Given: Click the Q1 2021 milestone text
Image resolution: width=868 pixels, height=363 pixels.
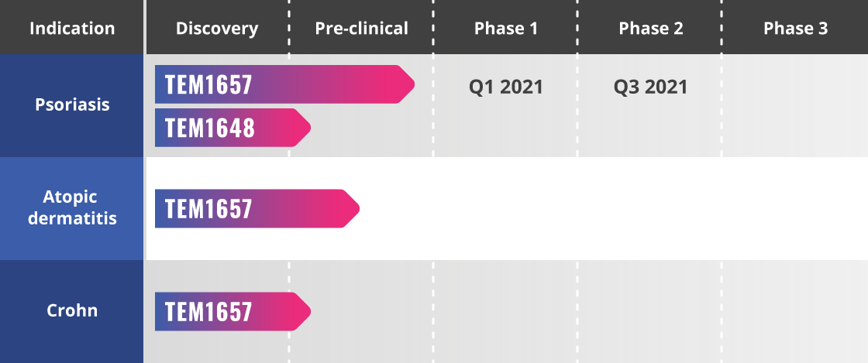Looking at the screenshot, I should [506, 87].
